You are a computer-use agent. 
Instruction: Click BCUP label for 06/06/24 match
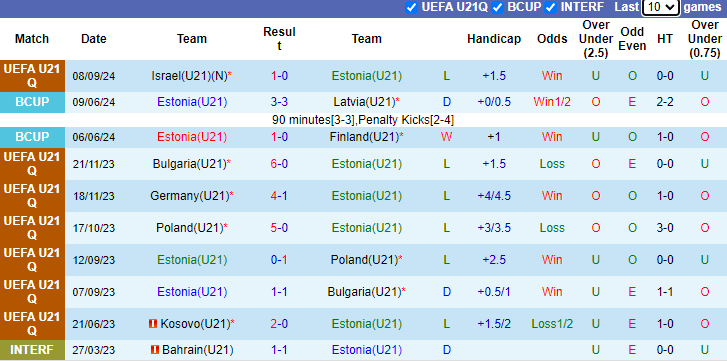pyautogui.click(x=32, y=137)
